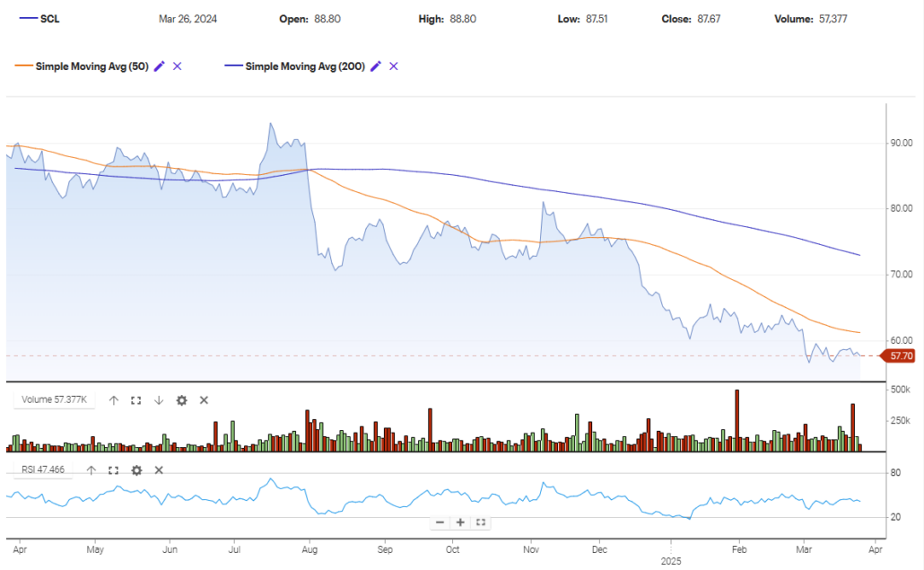924x570 pixels.
Task: Edit the Simple Moving Avg (200) indicator
Action: pyautogui.click(x=375, y=66)
